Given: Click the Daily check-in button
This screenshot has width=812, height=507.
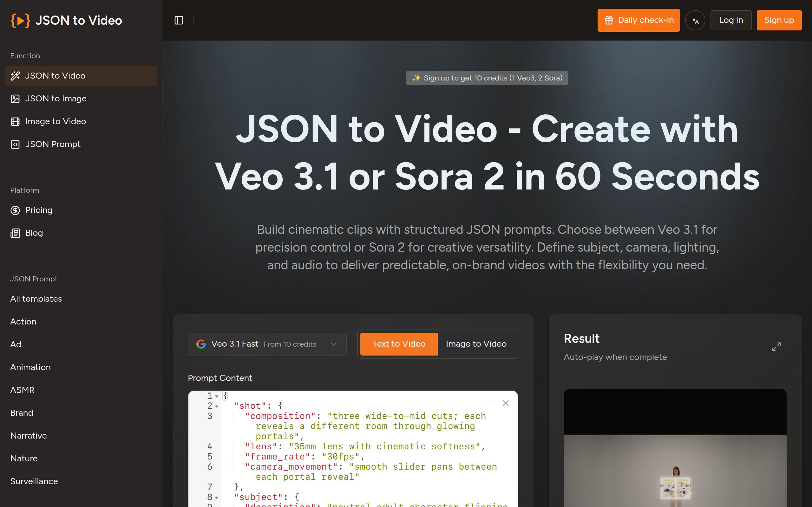Looking at the screenshot, I should [x=638, y=20].
